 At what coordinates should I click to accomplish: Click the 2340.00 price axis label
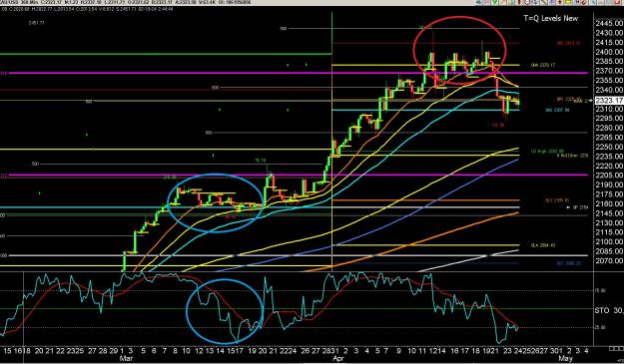click(x=609, y=90)
